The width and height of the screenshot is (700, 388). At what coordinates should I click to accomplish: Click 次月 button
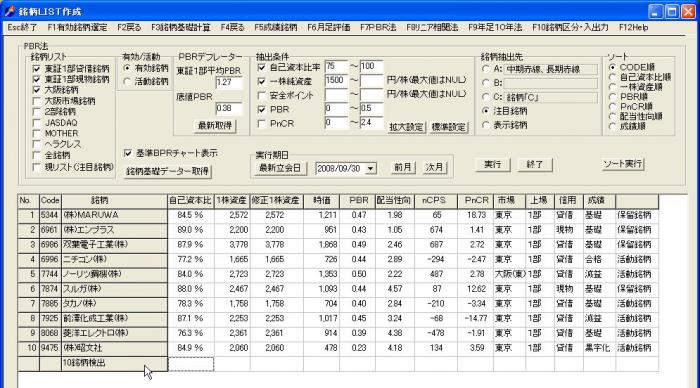click(434, 167)
